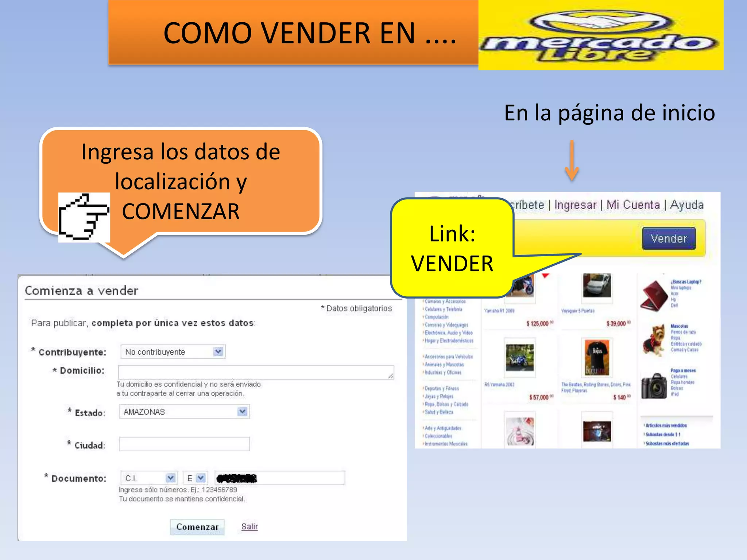Click the $ 39,000 price text
Viewport: 747px width, 560px height.
click(618, 323)
